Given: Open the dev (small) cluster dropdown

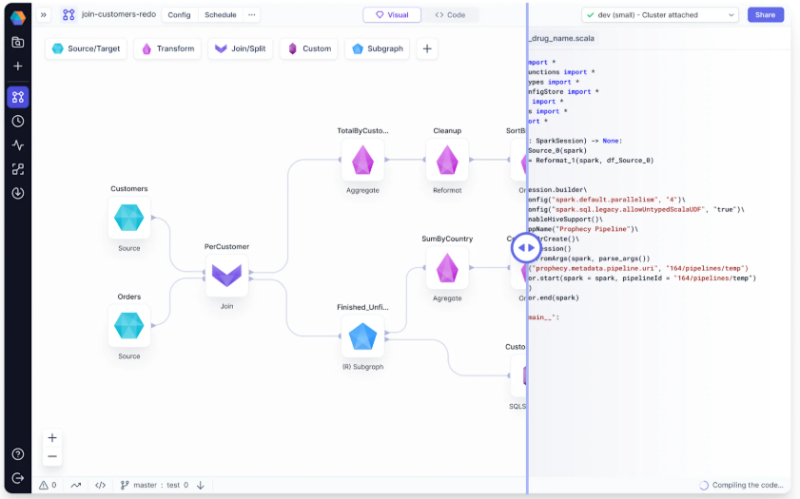Looking at the screenshot, I should (x=660, y=15).
